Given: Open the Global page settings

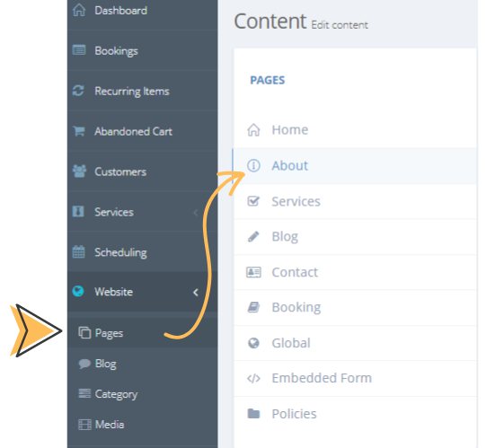Looking at the screenshot, I should 355,343.
